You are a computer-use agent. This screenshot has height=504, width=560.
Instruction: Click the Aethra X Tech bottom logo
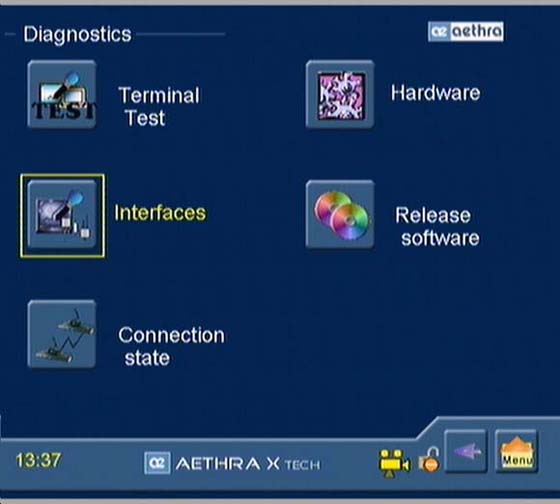(232, 464)
